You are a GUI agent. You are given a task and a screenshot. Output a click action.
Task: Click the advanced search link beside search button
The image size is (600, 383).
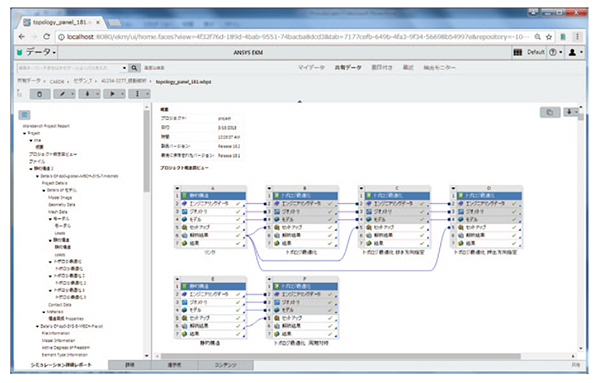tap(154, 68)
